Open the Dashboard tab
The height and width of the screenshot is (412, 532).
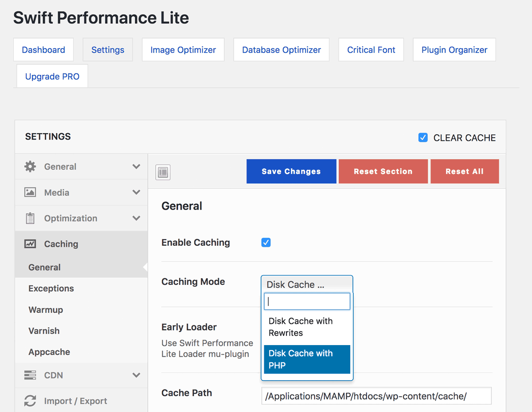click(43, 50)
